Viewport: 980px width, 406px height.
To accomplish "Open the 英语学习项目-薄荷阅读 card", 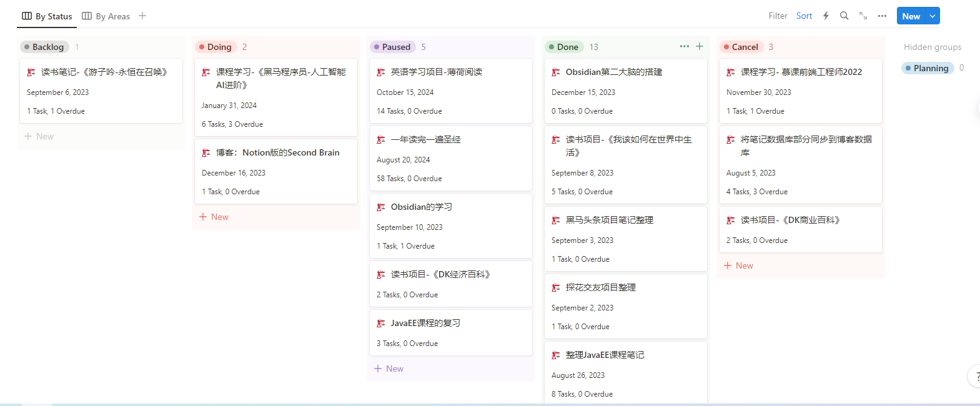I will [x=450, y=91].
